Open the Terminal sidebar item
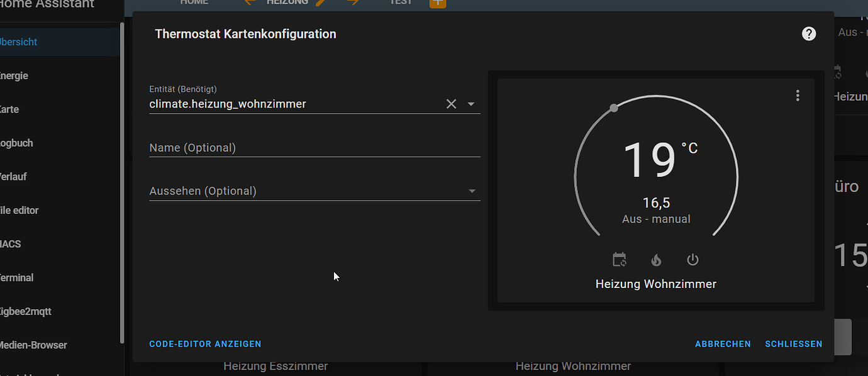This screenshot has width=868, height=376. tap(16, 277)
